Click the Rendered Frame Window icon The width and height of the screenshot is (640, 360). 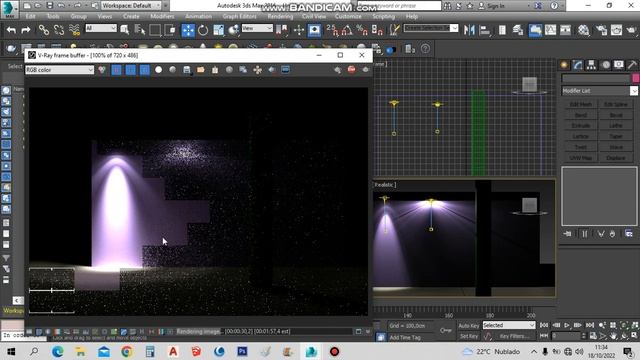tap(616, 30)
